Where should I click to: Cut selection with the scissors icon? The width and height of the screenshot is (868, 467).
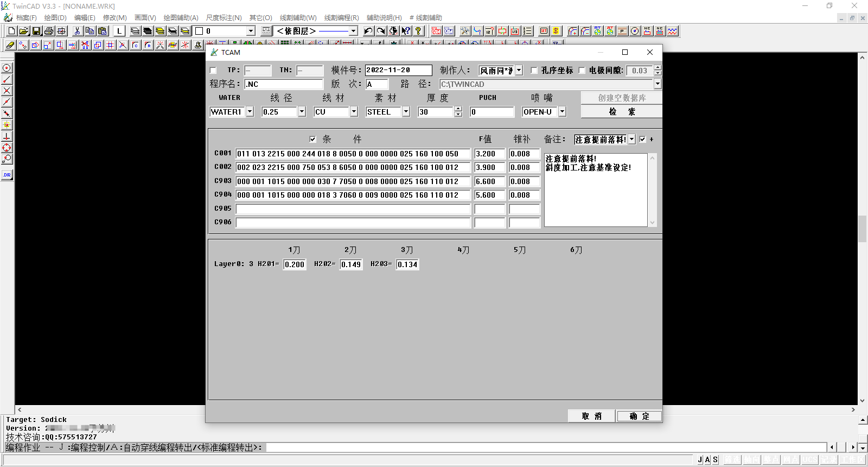77,31
